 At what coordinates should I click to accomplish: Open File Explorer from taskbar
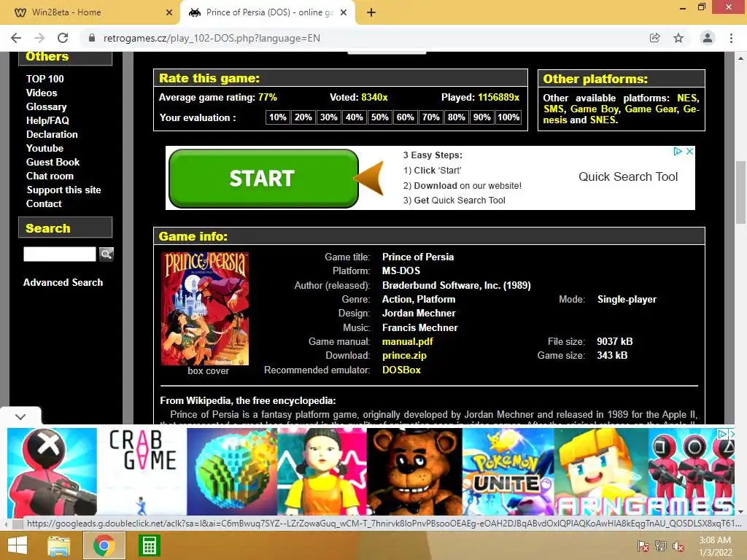pyautogui.click(x=58, y=545)
